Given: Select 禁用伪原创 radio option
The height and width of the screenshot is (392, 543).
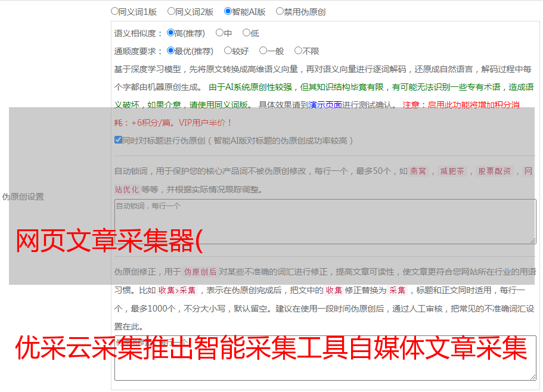Looking at the screenshot, I should coord(280,11).
